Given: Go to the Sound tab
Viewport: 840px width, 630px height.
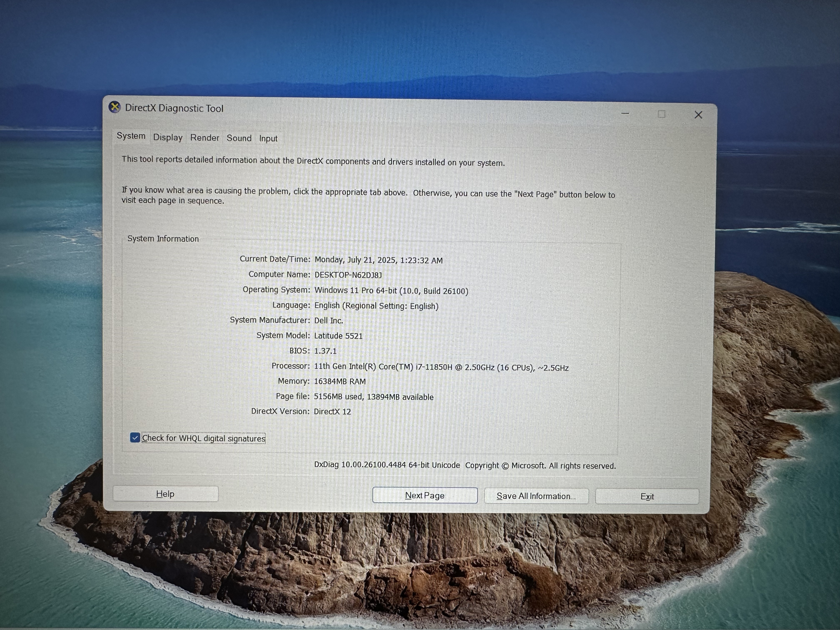Looking at the screenshot, I should [239, 138].
